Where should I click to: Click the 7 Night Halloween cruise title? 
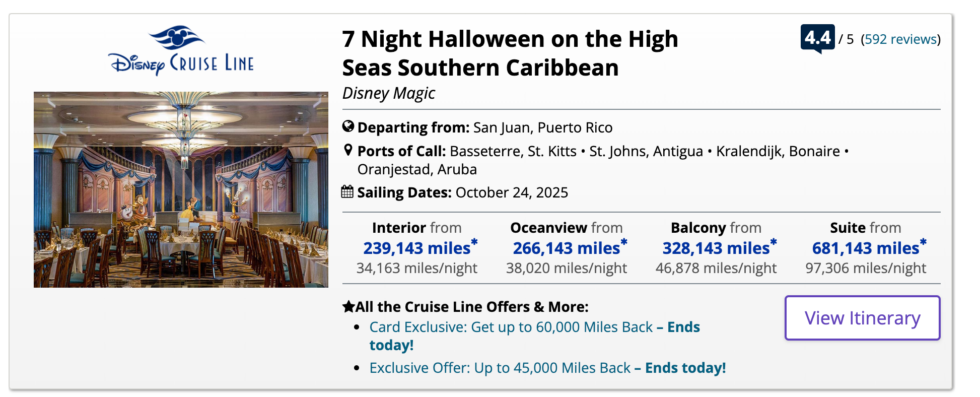pos(510,53)
